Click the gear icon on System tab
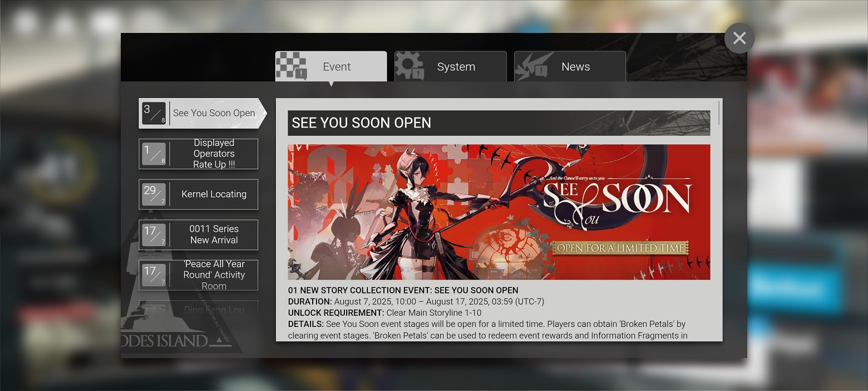This screenshot has width=868, height=391. [410, 66]
